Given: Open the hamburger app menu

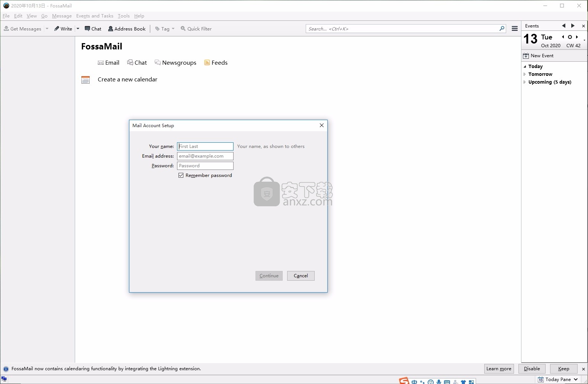Looking at the screenshot, I should [x=515, y=29].
